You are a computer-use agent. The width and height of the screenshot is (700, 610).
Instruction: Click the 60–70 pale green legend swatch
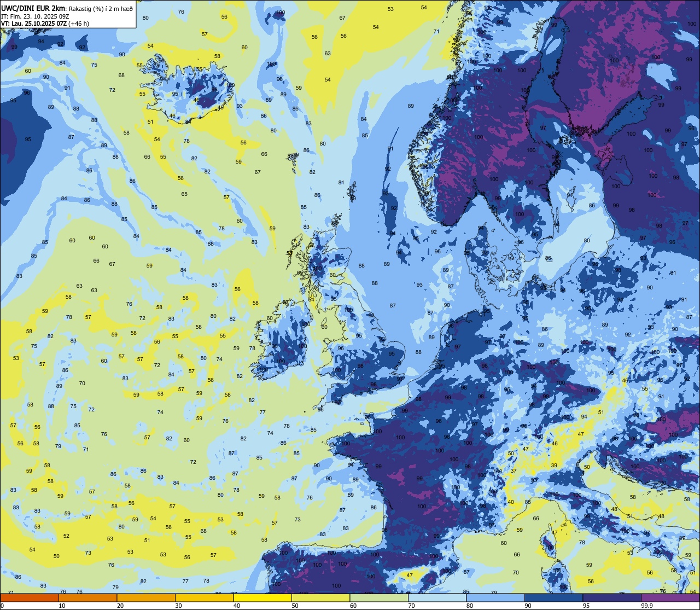coord(379,597)
